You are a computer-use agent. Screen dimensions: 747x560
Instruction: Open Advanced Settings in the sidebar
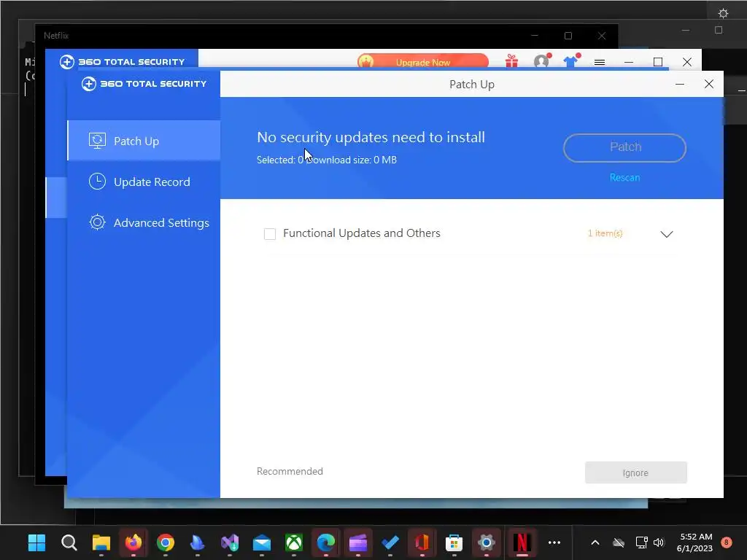point(144,223)
